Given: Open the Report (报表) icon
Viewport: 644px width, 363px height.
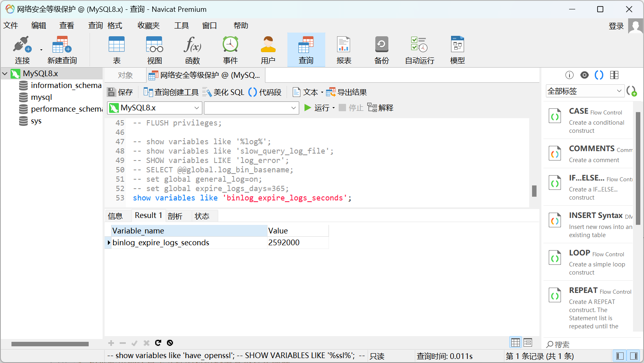Looking at the screenshot, I should (x=344, y=50).
